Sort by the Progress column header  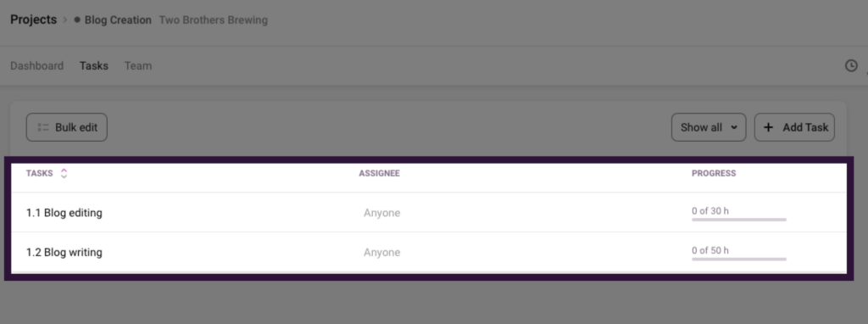[714, 173]
